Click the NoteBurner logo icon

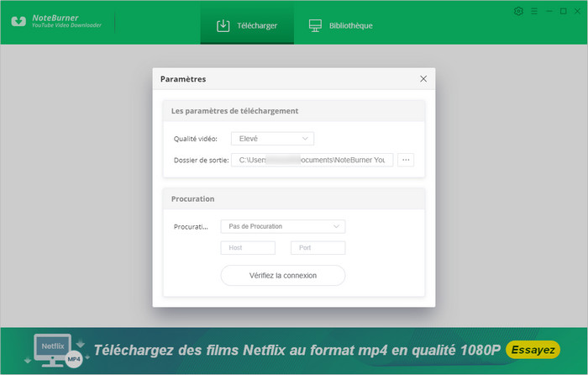(18, 21)
